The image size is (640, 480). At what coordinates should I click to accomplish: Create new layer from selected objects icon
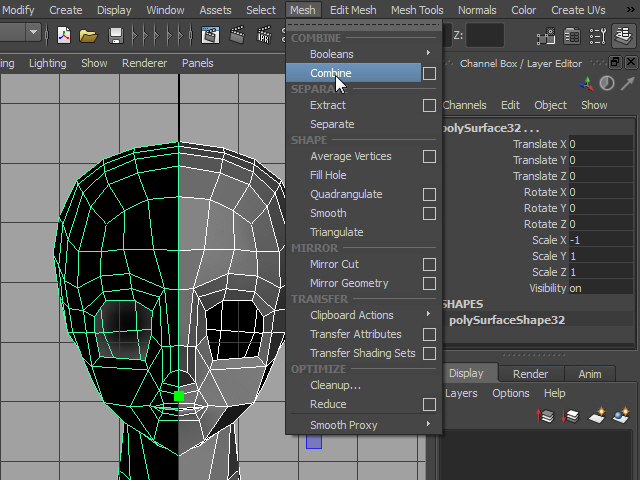[x=621, y=415]
